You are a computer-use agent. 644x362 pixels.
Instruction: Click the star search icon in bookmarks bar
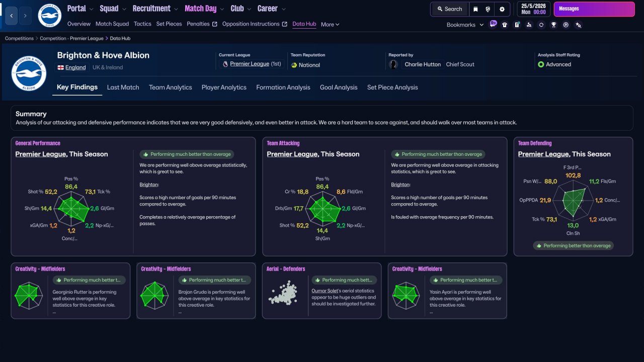click(578, 25)
